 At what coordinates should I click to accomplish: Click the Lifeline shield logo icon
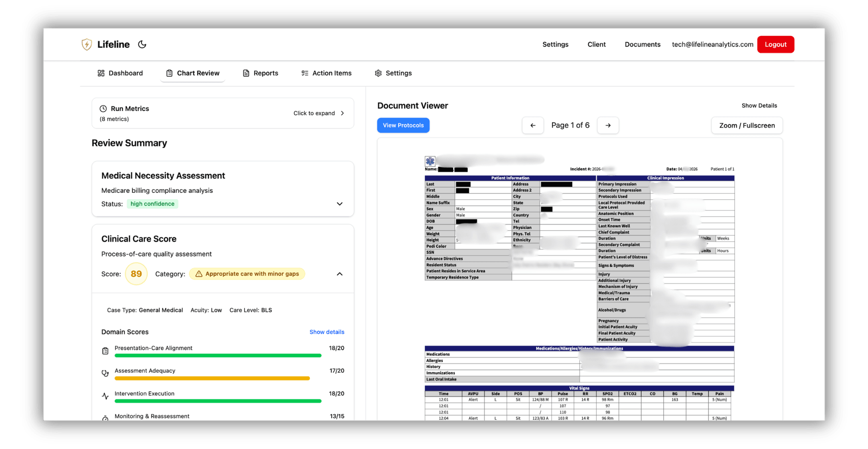[x=86, y=45]
